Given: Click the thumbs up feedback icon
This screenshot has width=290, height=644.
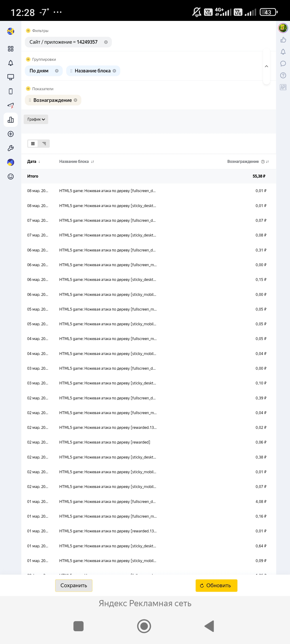Looking at the screenshot, I should coord(283,40).
